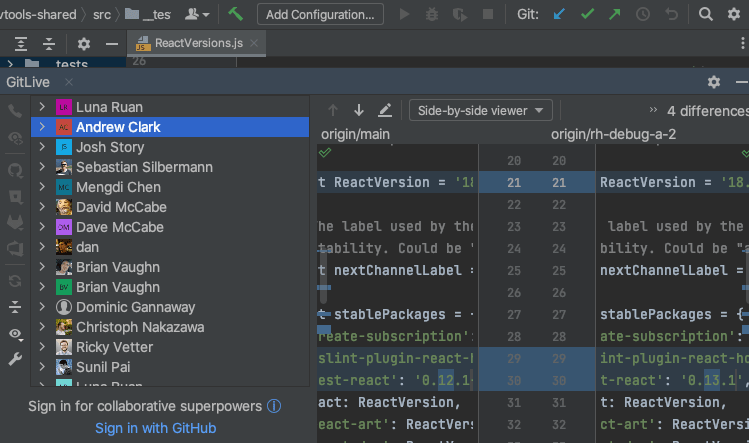Expand Sebastian Silbermann tree node

click(42, 167)
